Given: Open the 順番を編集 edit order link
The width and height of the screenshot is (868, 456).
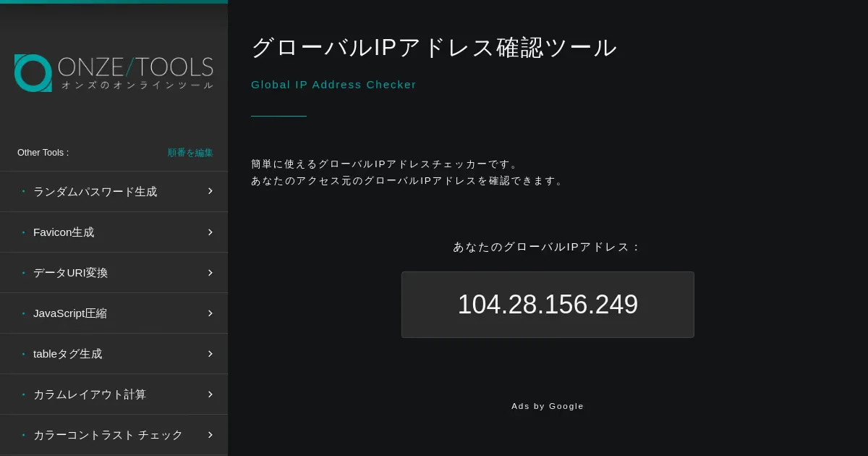Looking at the screenshot, I should click(x=190, y=153).
